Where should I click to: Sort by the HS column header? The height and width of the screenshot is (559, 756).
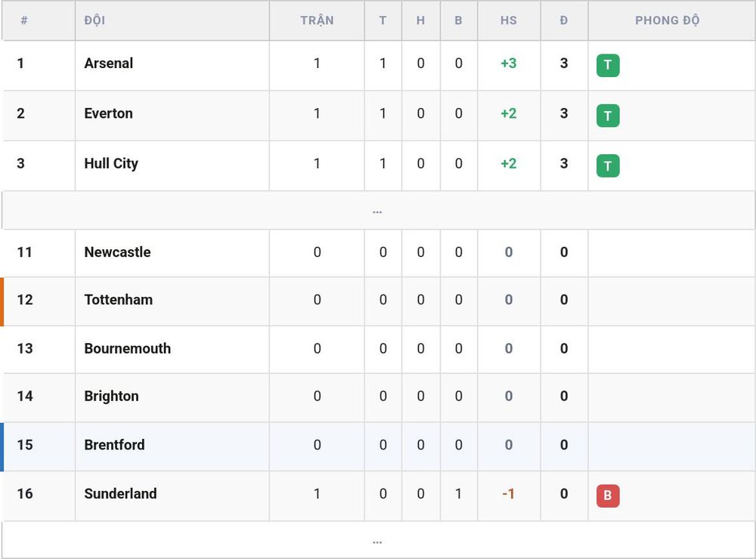508,20
